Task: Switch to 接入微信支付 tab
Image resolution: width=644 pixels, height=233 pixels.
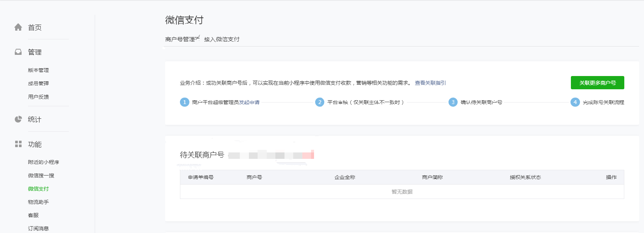Action: 222,39
